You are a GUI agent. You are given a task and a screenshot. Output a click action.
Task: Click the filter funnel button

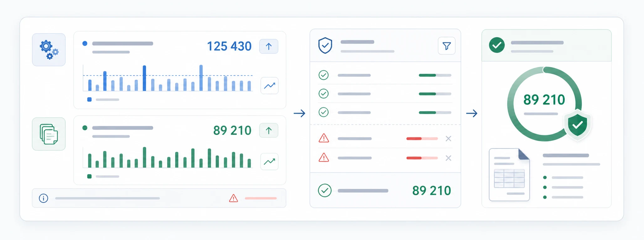click(x=447, y=46)
